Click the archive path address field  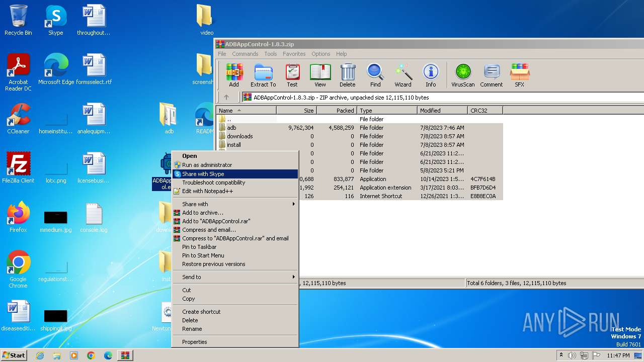pos(443,98)
